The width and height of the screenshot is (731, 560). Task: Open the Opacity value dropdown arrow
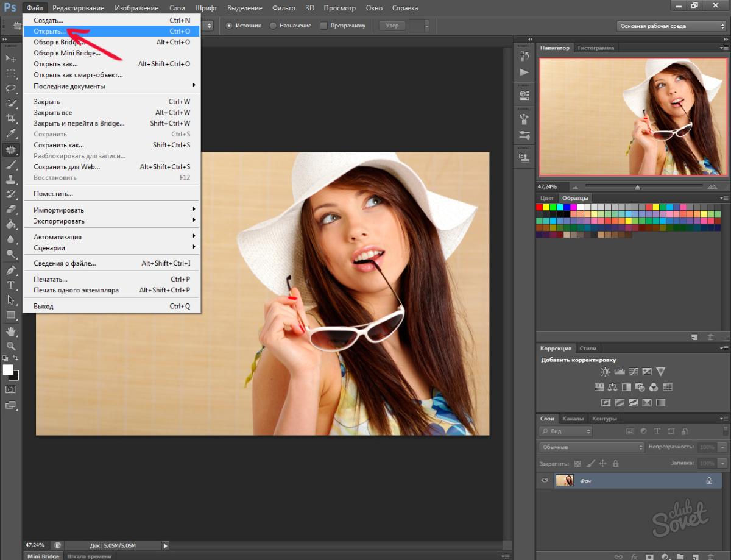(722, 447)
